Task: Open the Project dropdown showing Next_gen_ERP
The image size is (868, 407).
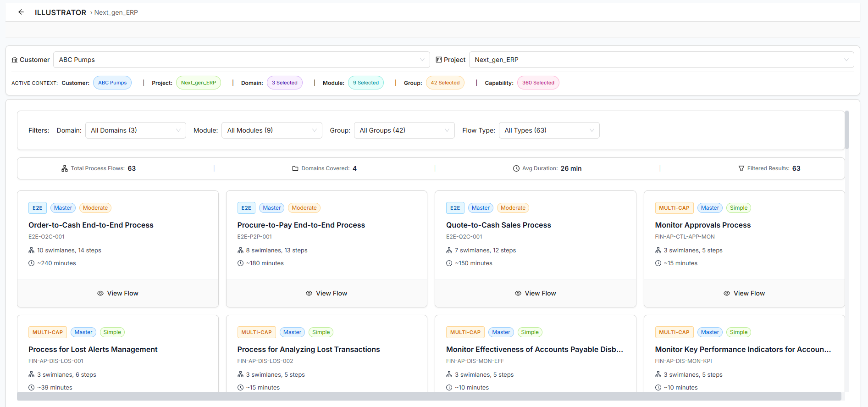Action: tap(661, 60)
